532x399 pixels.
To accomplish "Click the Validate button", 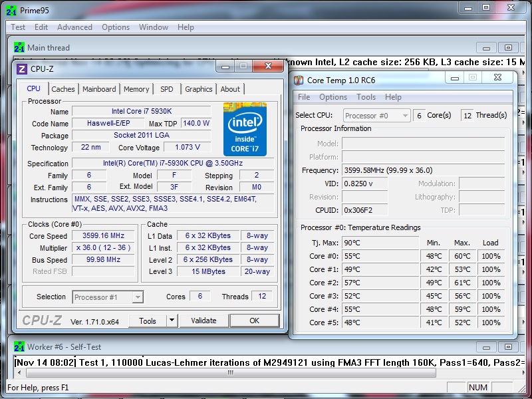I will [203, 321].
